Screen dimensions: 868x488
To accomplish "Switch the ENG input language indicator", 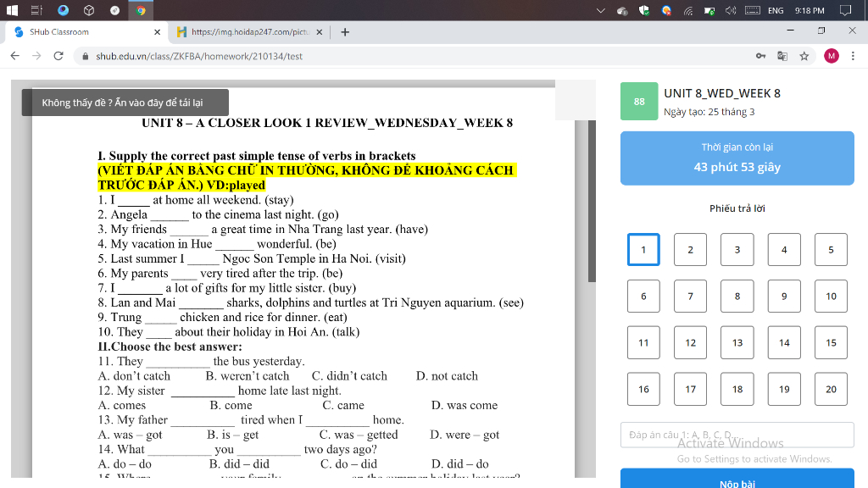I will click(x=776, y=10).
